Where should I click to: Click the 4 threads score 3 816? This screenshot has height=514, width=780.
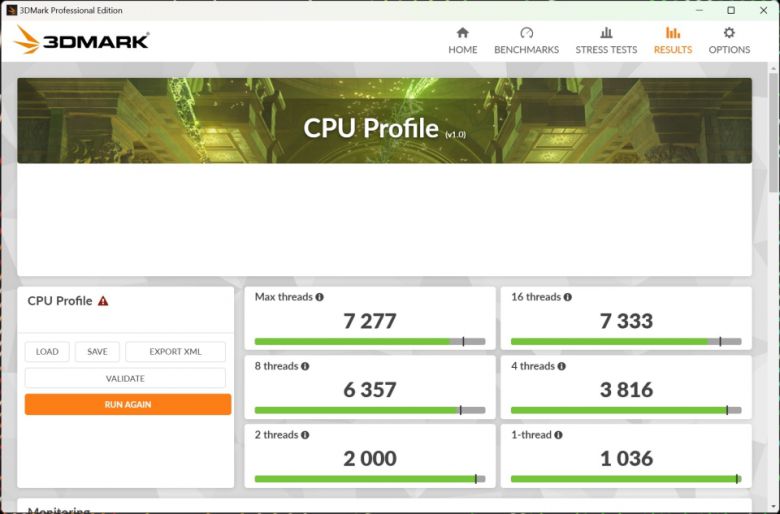tap(626, 390)
